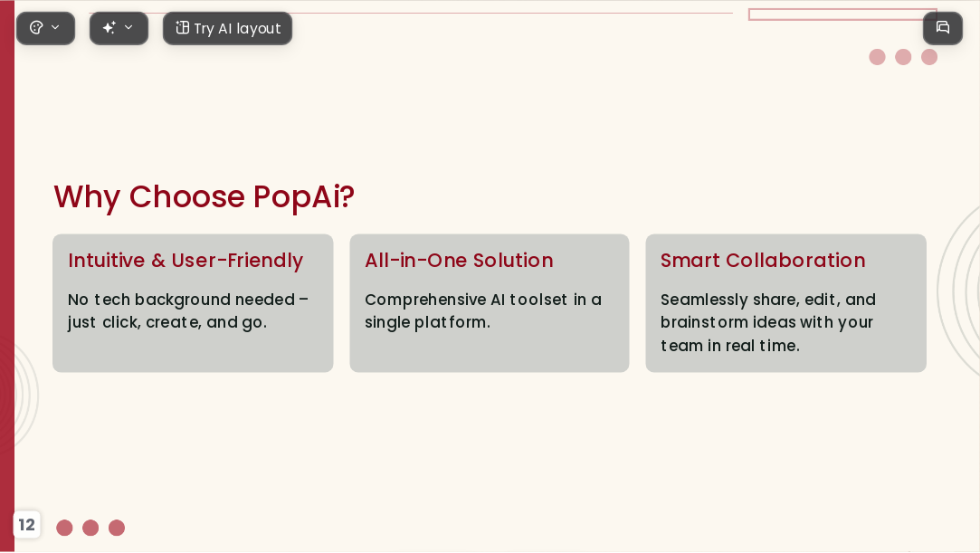Click 'Seamlessly share, edit, and brainstorm' paragraph

coord(767,322)
